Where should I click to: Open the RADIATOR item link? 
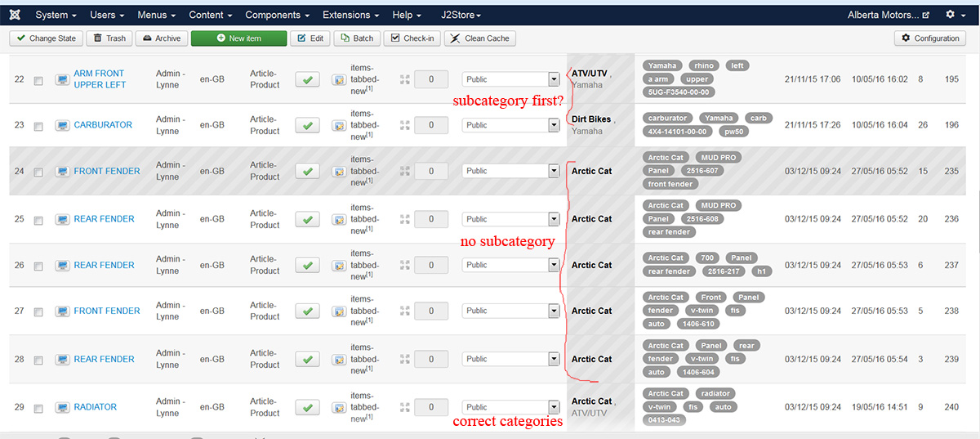coord(96,407)
